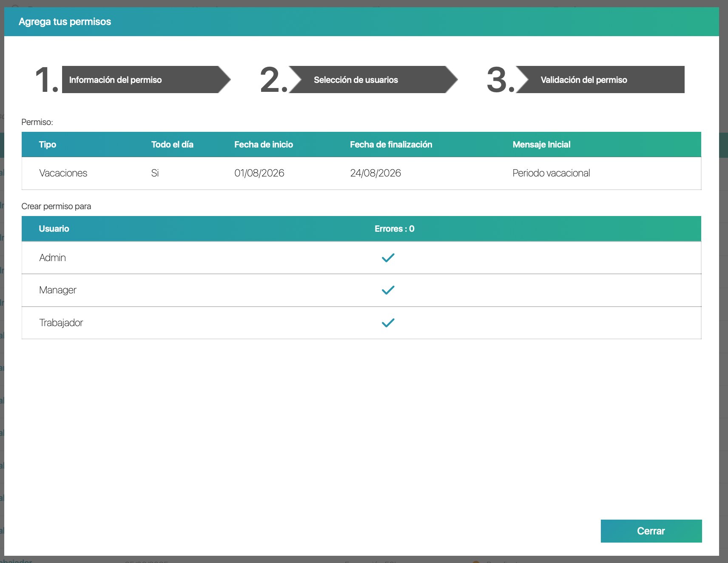Click the Si value under Todo el día
This screenshot has height=563, width=728.
click(155, 173)
